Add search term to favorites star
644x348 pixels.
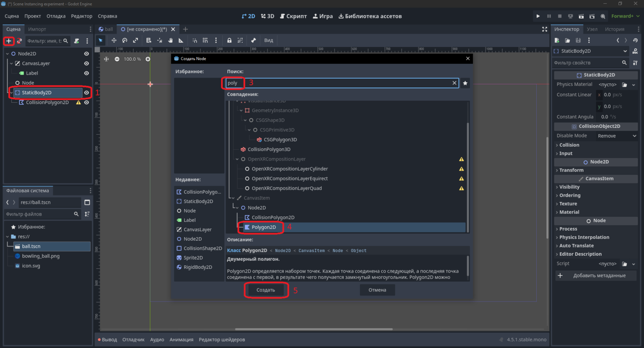465,83
